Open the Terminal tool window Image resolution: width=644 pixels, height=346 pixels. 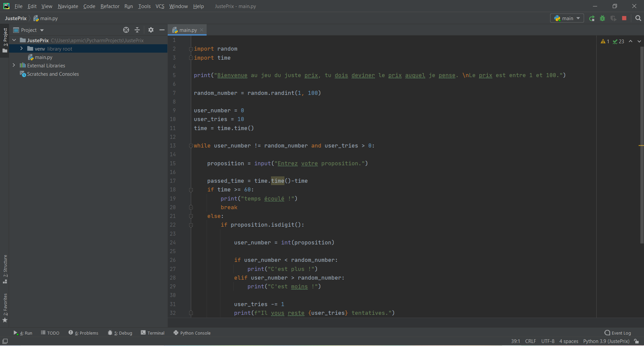point(153,333)
